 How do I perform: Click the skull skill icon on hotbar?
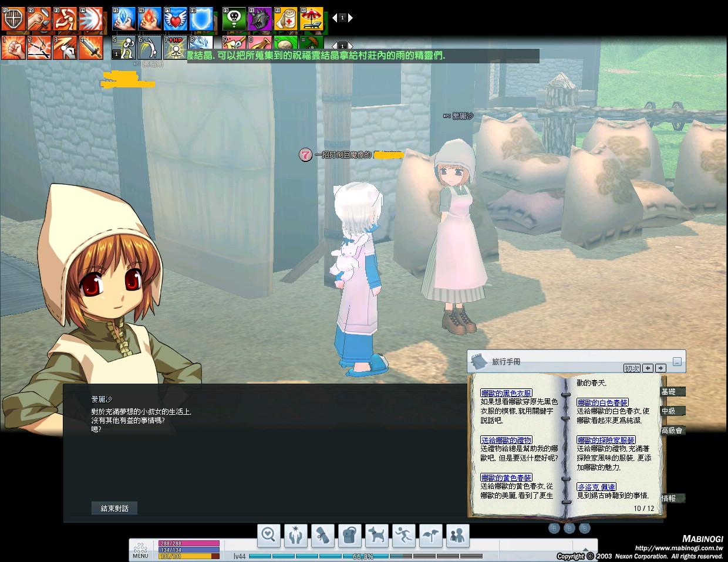pyautogui.click(x=234, y=19)
